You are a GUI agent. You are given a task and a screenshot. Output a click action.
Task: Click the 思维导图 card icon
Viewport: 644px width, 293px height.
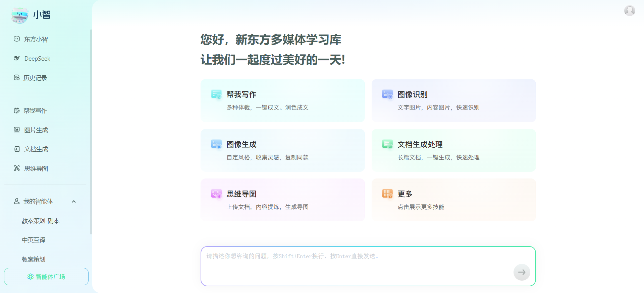(216, 194)
